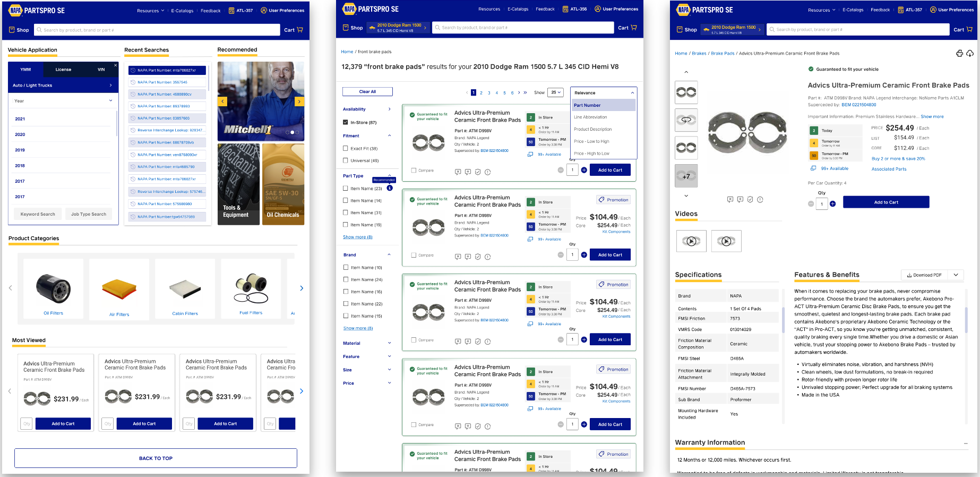Go back in Mitchell1 carousel with left arrow

[222, 101]
